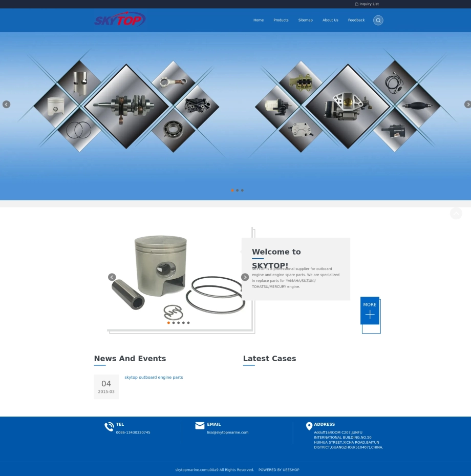Open the Products menu item
The image size is (471, 476).
pyautogui.click(x=281, y=20)
